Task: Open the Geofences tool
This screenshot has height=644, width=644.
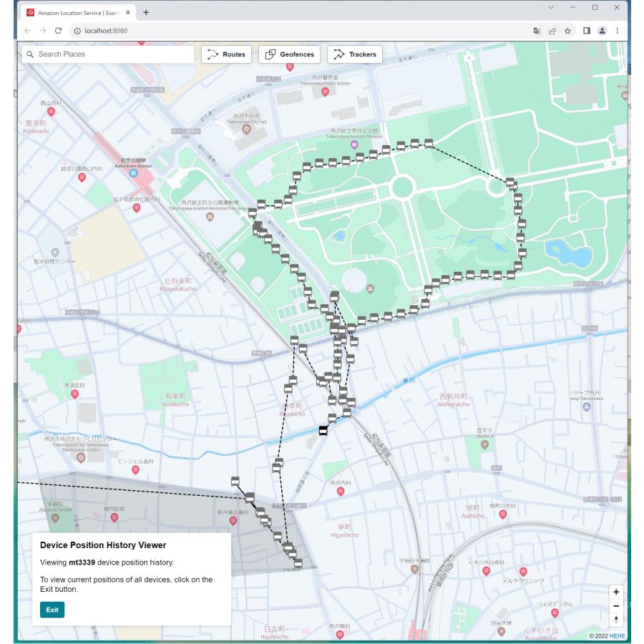Action: click(x=290, y=54)
